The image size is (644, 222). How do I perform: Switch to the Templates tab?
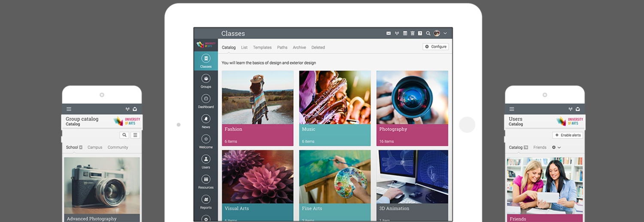(262, 48)
